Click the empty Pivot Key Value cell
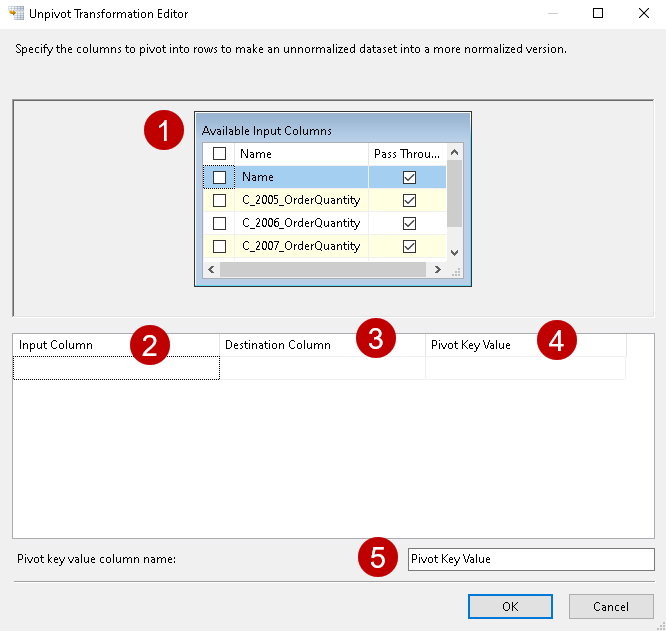The width and height of the screenshot is (666, 631). pos(525,368)
